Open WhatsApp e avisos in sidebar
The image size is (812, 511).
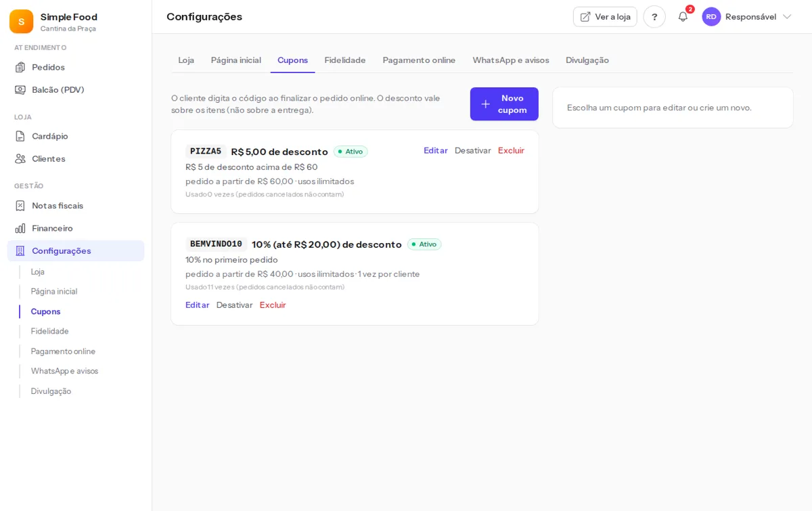click(64, 371)
